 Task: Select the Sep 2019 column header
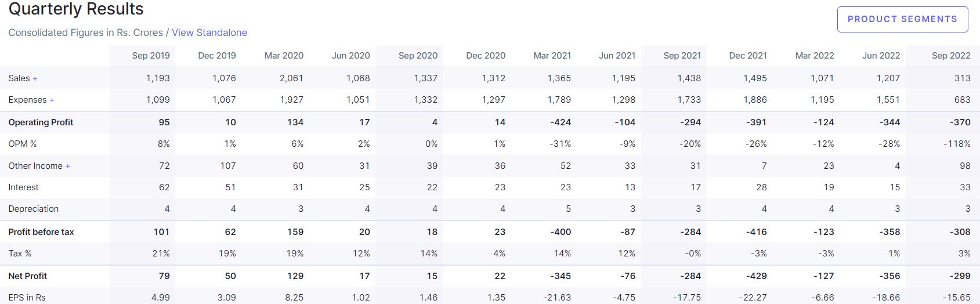(x=151, y=56)
